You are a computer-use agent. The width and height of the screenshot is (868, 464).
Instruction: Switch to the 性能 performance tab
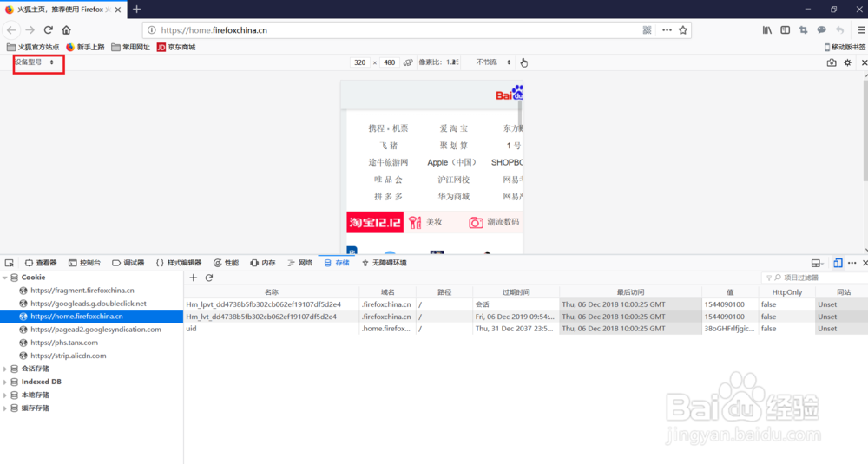(x=226, y=263)
